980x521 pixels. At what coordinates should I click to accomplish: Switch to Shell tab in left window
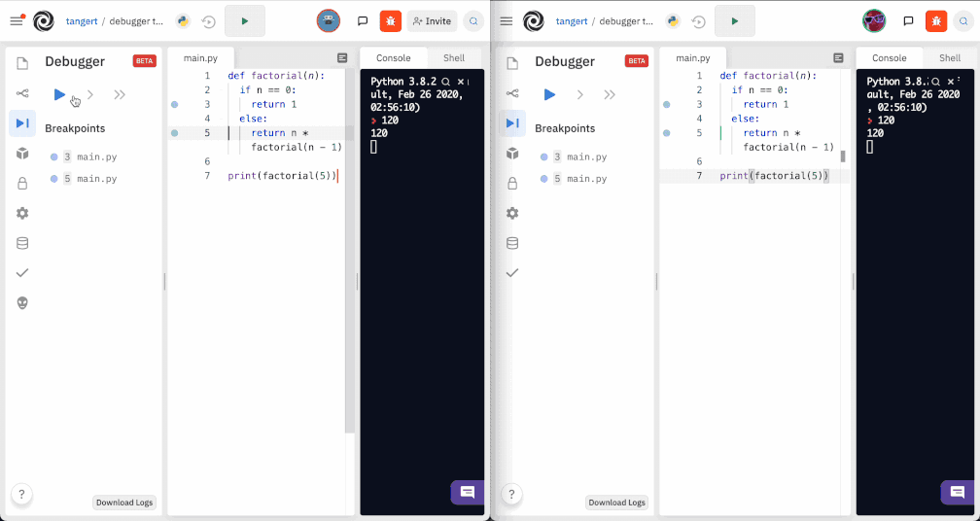pyautogui.click(x=454, y=58)
